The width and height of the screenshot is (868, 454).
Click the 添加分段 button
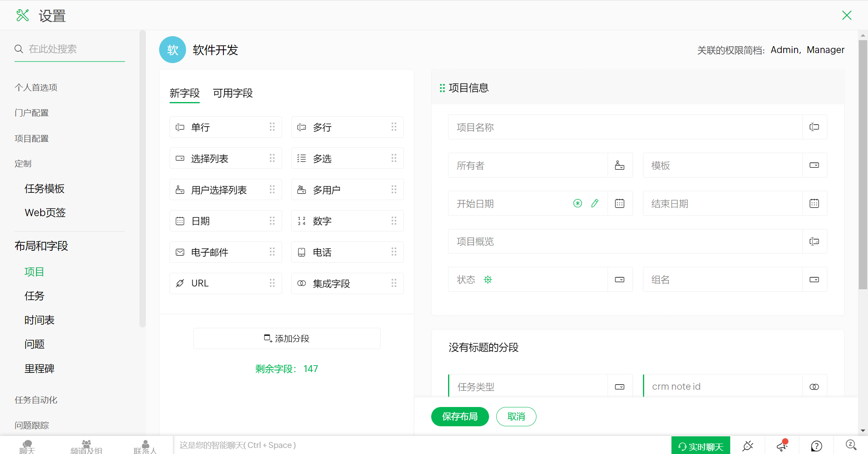pyautogui.click(x=287, y=338)
